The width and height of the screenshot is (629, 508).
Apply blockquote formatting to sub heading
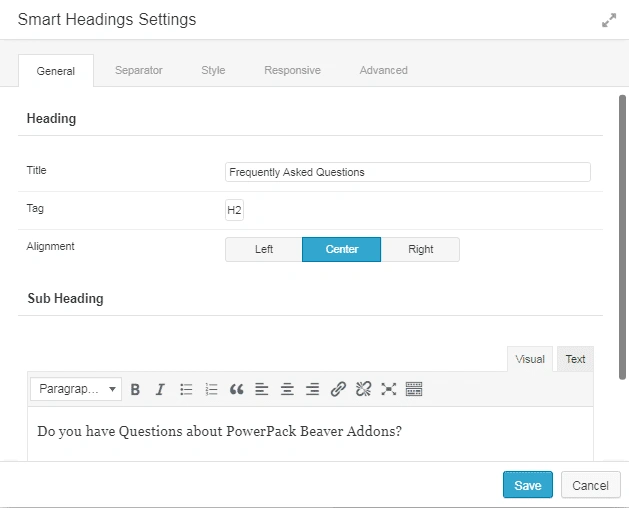click(237, 389)
